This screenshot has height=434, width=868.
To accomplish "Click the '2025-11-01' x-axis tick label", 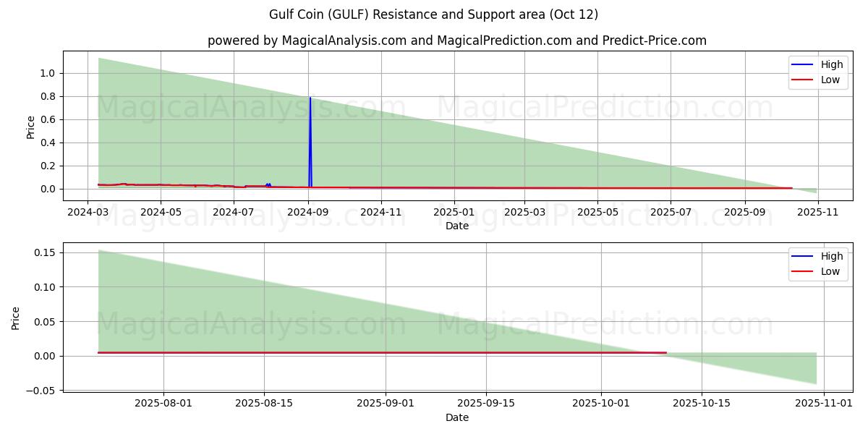I will (825, 404).
